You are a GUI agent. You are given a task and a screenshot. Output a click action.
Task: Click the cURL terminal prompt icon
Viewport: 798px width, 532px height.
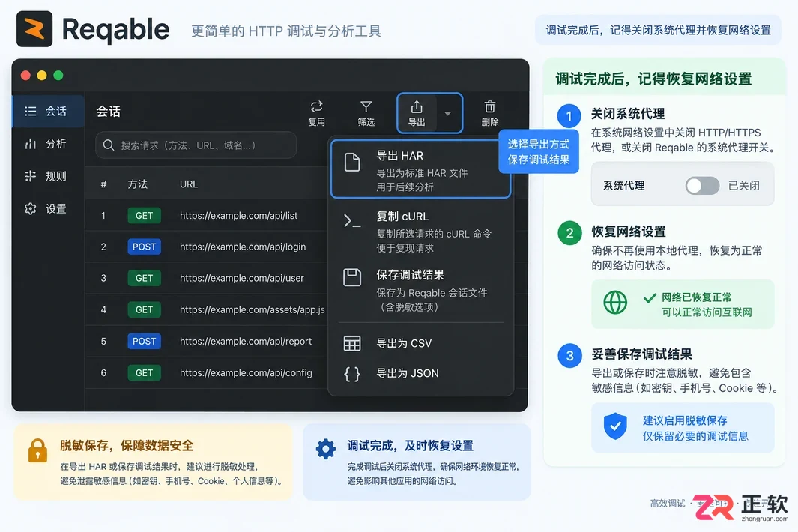click(352, 221)
